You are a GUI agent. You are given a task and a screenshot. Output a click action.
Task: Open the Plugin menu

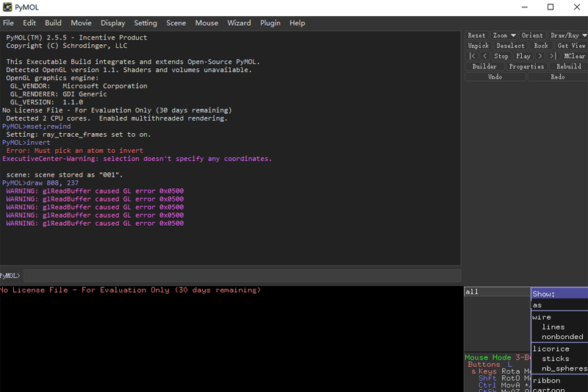tap(270, 23)
